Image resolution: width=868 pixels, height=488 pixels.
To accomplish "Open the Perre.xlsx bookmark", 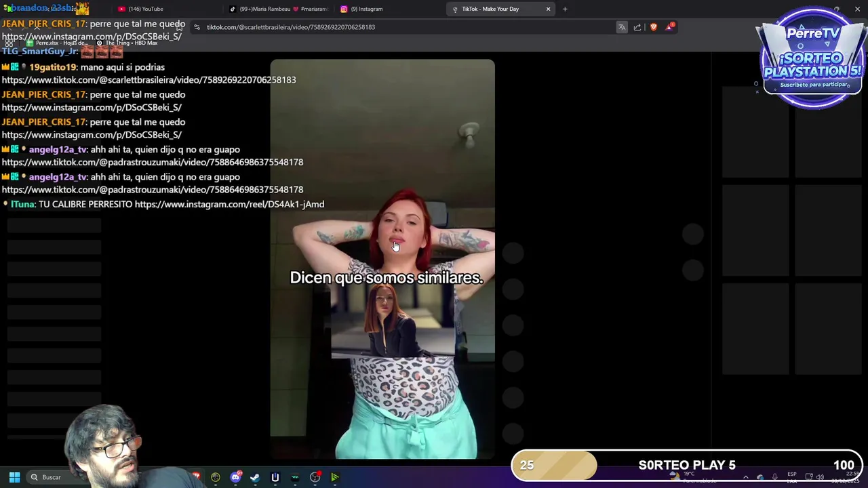I will pyautogui.click(x=56, y=43).
